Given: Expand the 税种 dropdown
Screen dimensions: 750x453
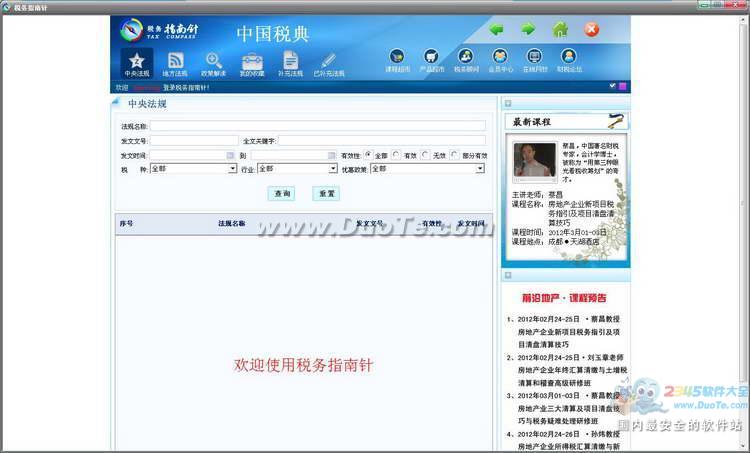Looking at the screenshot, I should click(232, 169).
